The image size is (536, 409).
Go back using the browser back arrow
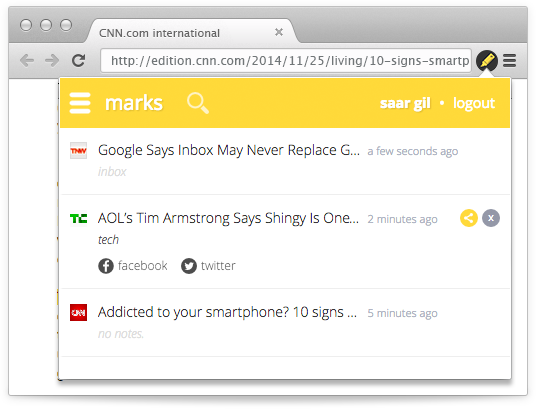[x=27, y=61]
